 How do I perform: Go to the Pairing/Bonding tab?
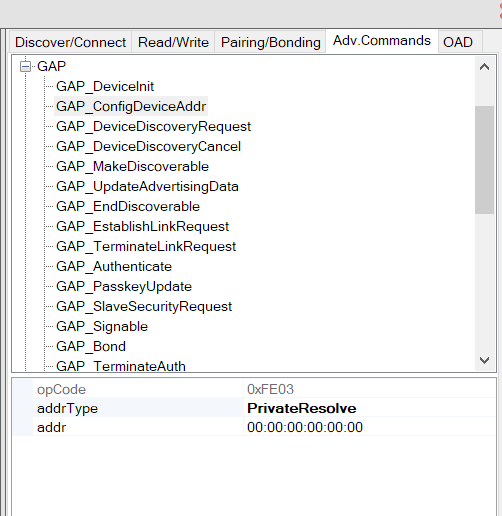(x=271, y=42)
